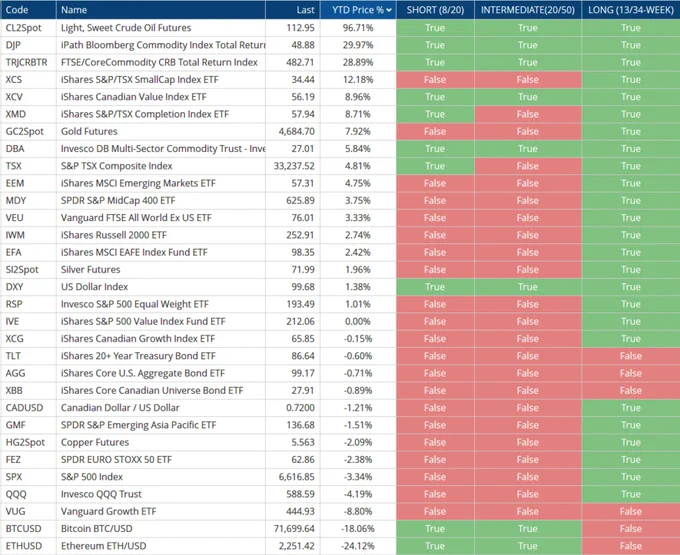Image resolution: width=680 pixels, height=555 pixels.
Task: Select iShares Core U.S. Aggregate Bond ETF
Action: [x=143, y=373]
